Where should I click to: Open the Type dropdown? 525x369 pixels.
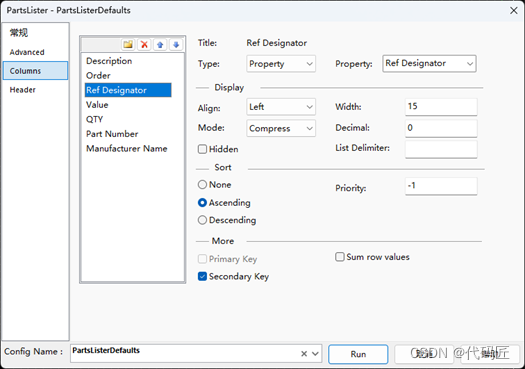pyautogui.click(x=281, y=64)
